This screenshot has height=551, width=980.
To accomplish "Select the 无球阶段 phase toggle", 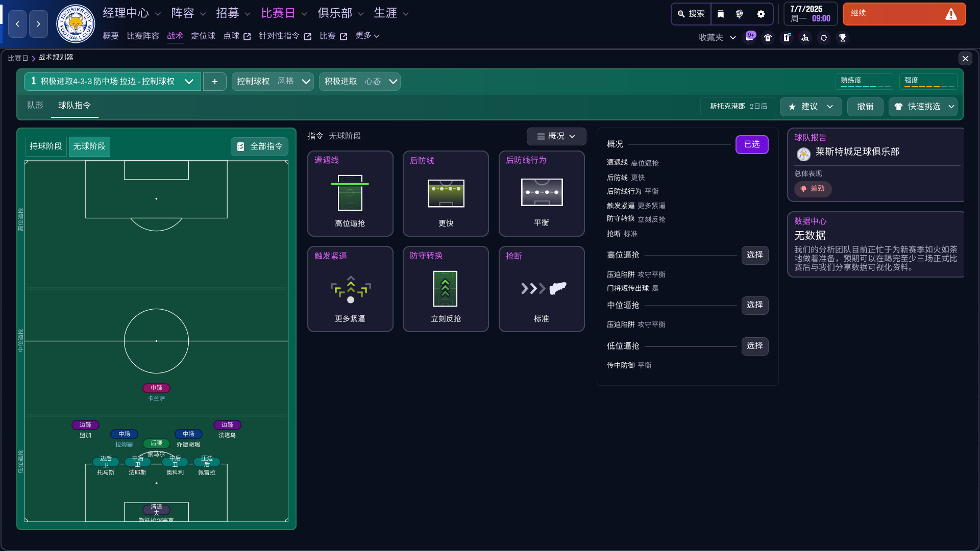I will tap(89, 146).
